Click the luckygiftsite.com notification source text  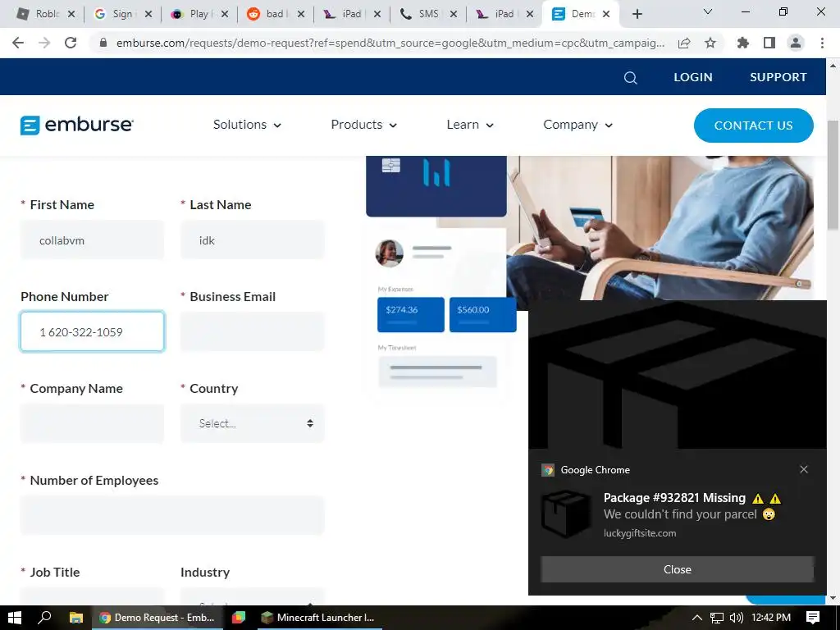(x=640, y=533)
